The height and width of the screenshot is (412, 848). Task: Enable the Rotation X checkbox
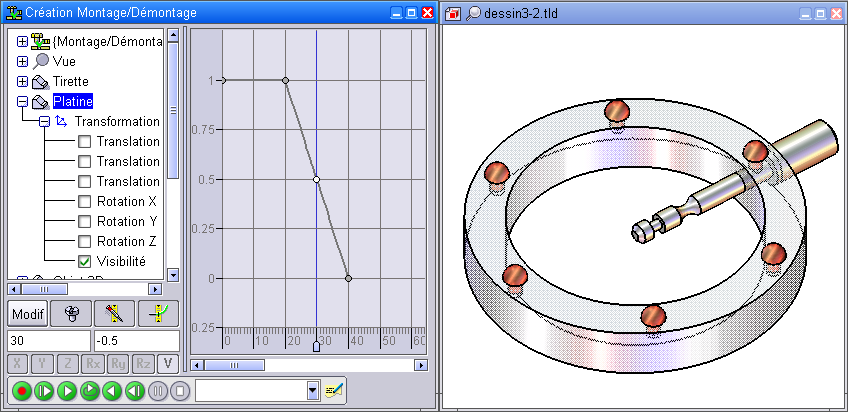(x=85, y=201)
